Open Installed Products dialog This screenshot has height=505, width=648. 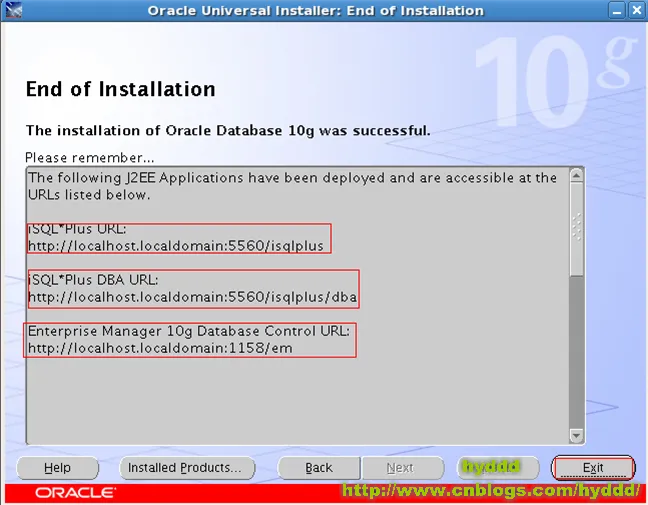click(x=187, y=468)
